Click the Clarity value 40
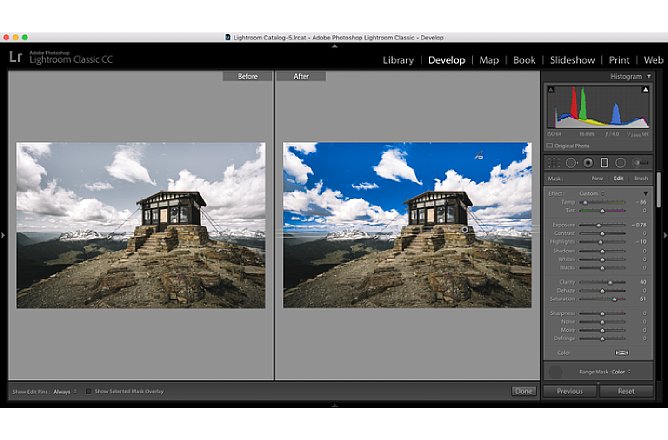This screenshot has height=440, width=668. (x=643, y=282)
